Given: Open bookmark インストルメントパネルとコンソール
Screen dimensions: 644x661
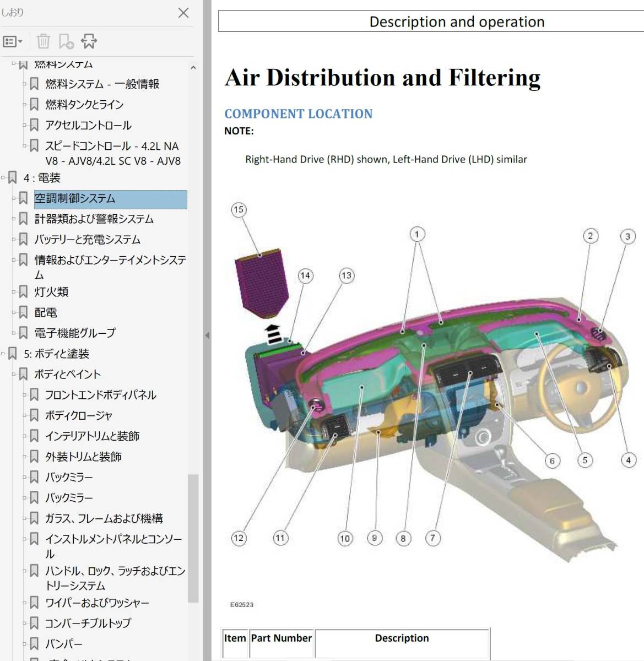Looking at the screenshot, I should click(113, 546).
